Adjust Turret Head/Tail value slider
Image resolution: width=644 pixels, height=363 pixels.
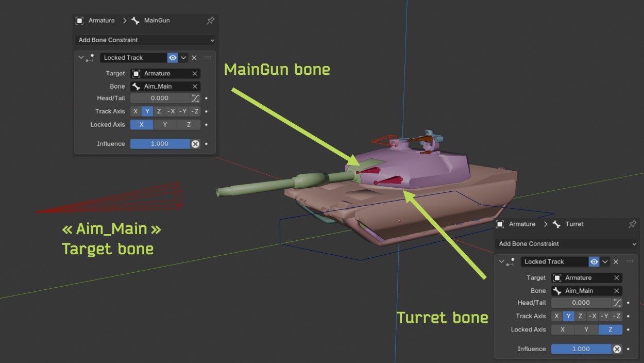pyautogui.click(x=581, y=303)
